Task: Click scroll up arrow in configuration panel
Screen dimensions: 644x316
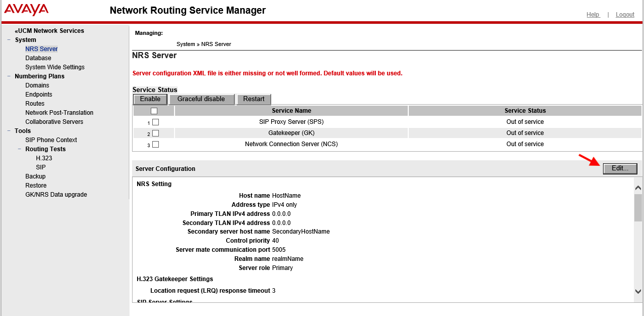Action: pyautogui.click(x=638, y=188)
